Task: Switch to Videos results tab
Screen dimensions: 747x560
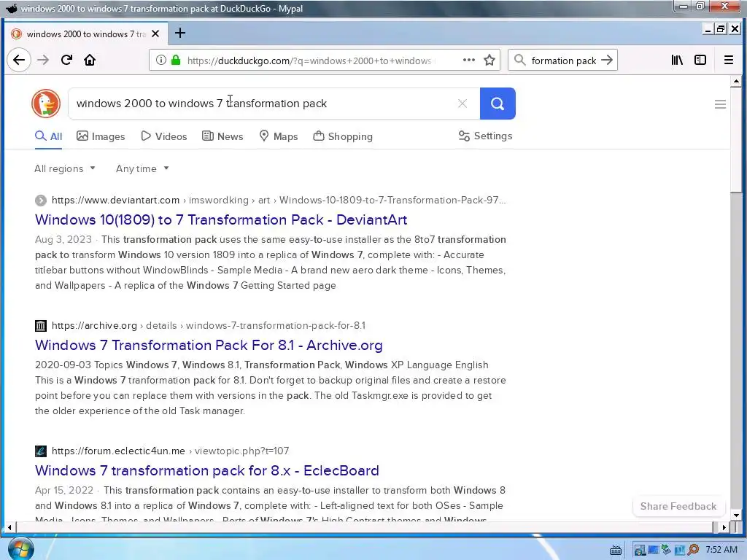Action: click(x=164, y=136)
